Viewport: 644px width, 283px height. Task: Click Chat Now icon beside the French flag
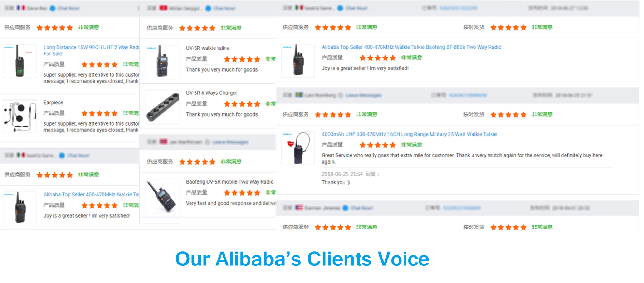pyautogui.click(x=53, y=8)
